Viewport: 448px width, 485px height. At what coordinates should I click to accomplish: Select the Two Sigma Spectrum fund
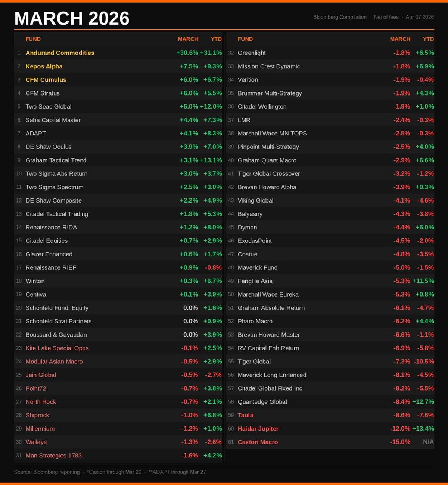pos(54,187)
